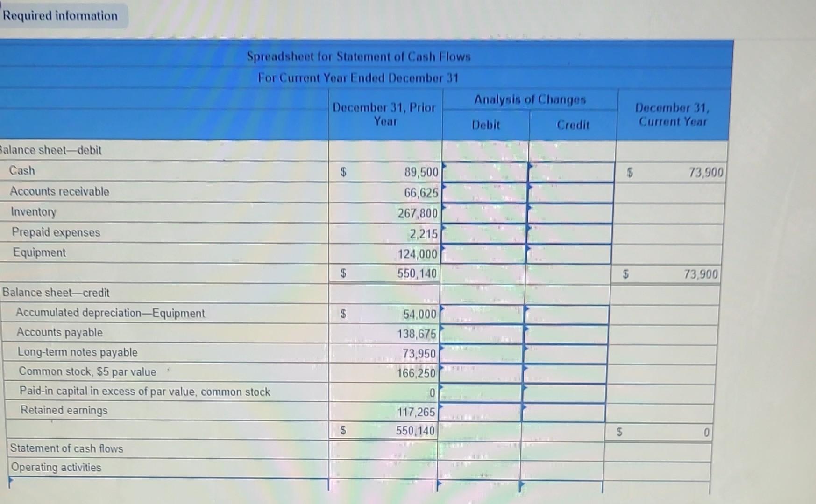Viewport: 816px width, 504px height.
Task: Click the Inventory row label
Action: pos(33,212)
